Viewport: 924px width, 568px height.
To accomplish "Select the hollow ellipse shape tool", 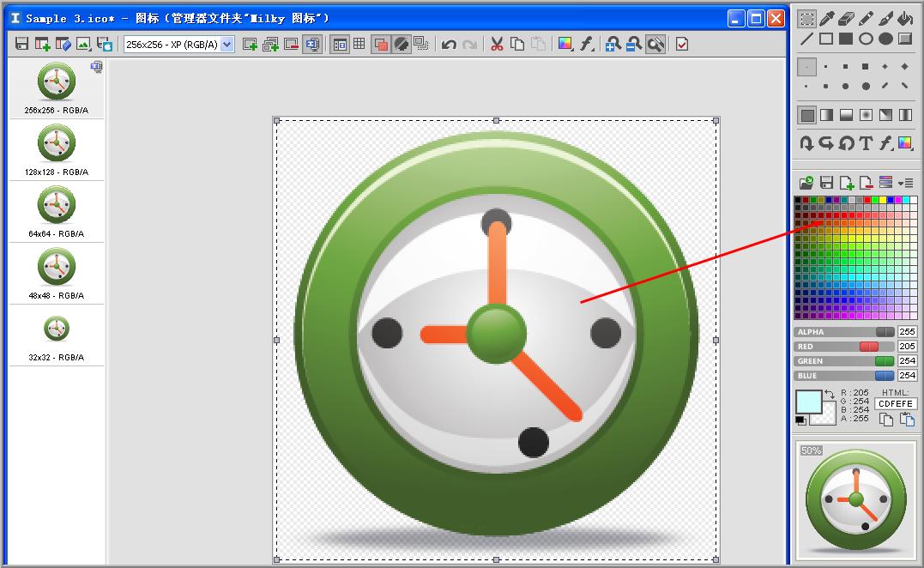I will (866, 39).
